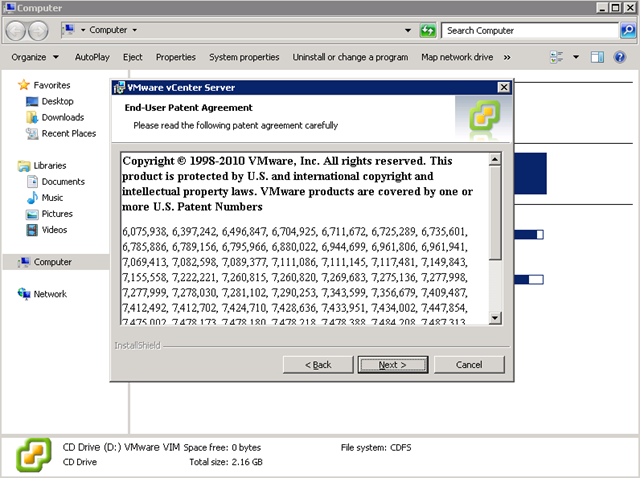
Task: Expand the address bar history dropdown arrow
Action: pyautogui.click(x=408, y=30)
